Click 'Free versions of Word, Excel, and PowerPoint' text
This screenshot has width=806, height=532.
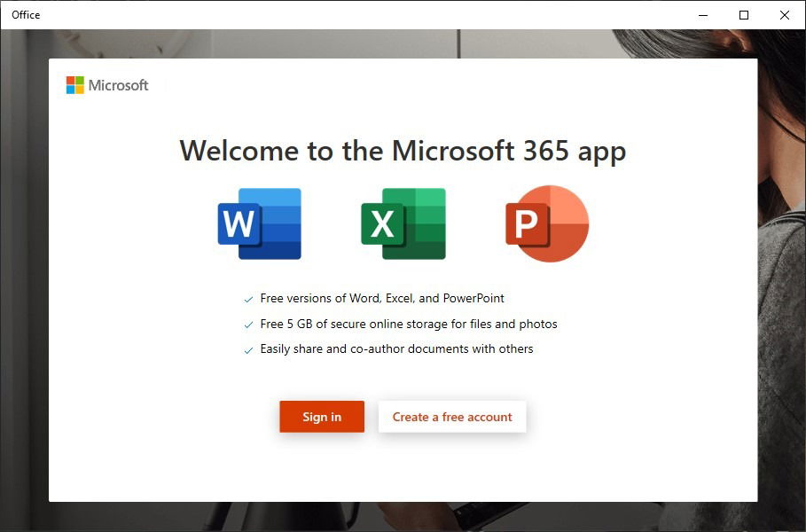(x=382, y=298)
